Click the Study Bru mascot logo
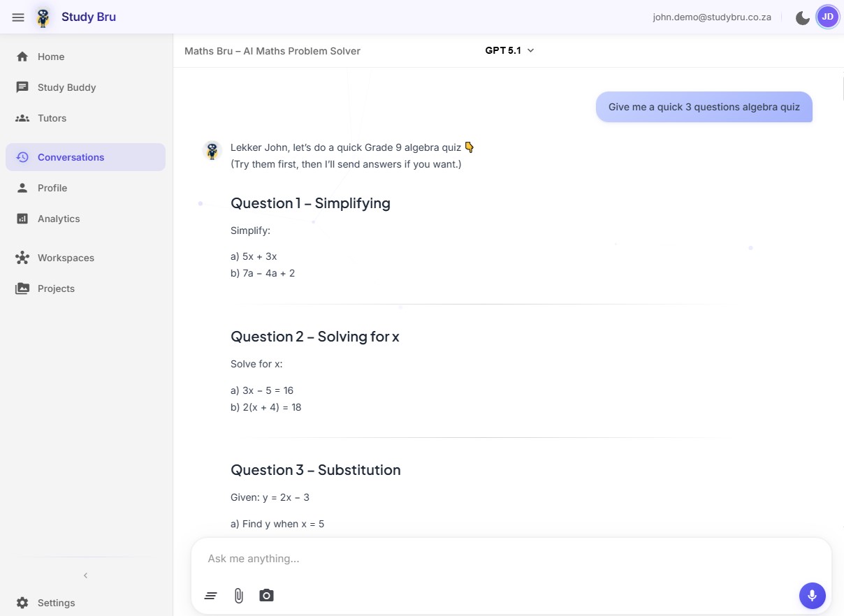The height and width of the screenshot is (616, 844). [x=43, y=17]
